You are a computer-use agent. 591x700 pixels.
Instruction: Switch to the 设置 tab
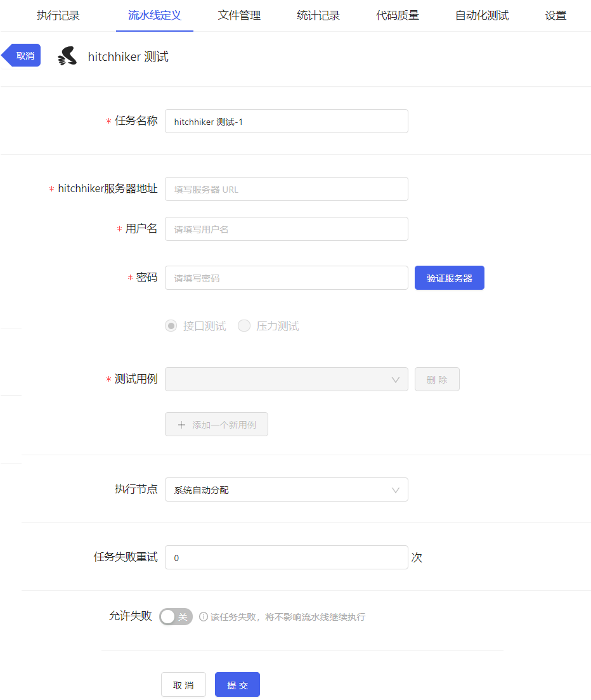(x=555, y=16)
